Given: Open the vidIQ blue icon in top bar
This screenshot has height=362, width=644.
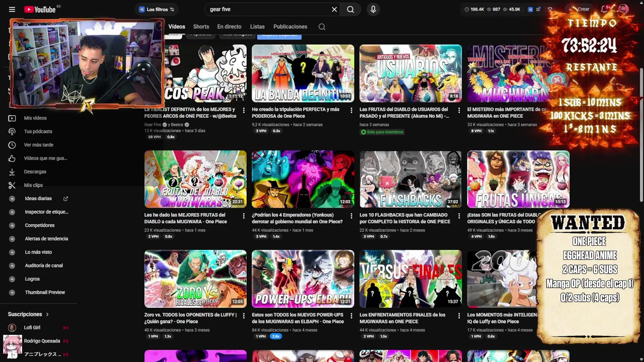Looking at the screenshot, I should click(x=530, y=9).
